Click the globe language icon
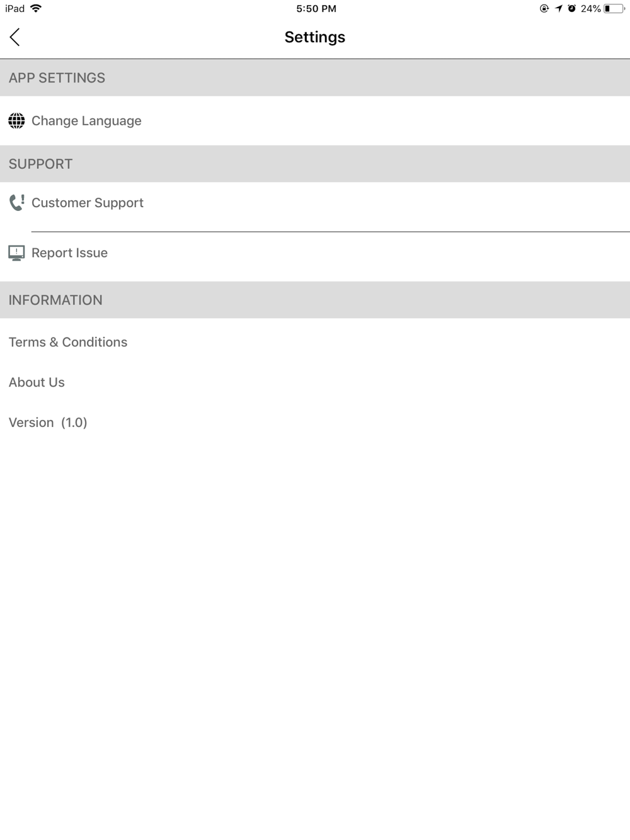 [x=16, y=121]
